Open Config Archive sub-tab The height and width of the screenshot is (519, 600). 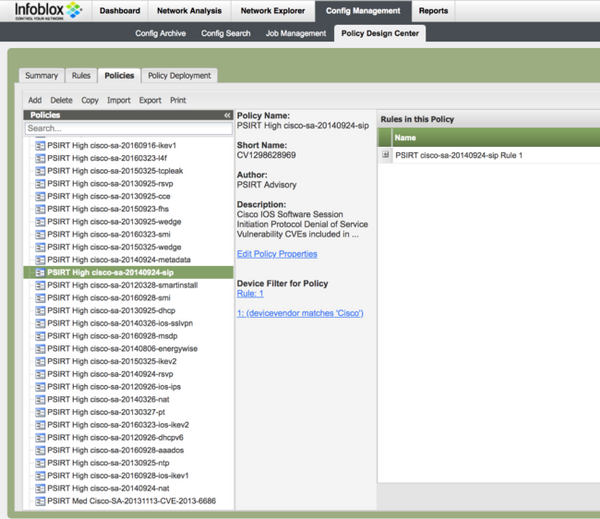click(x=162, y=33)
